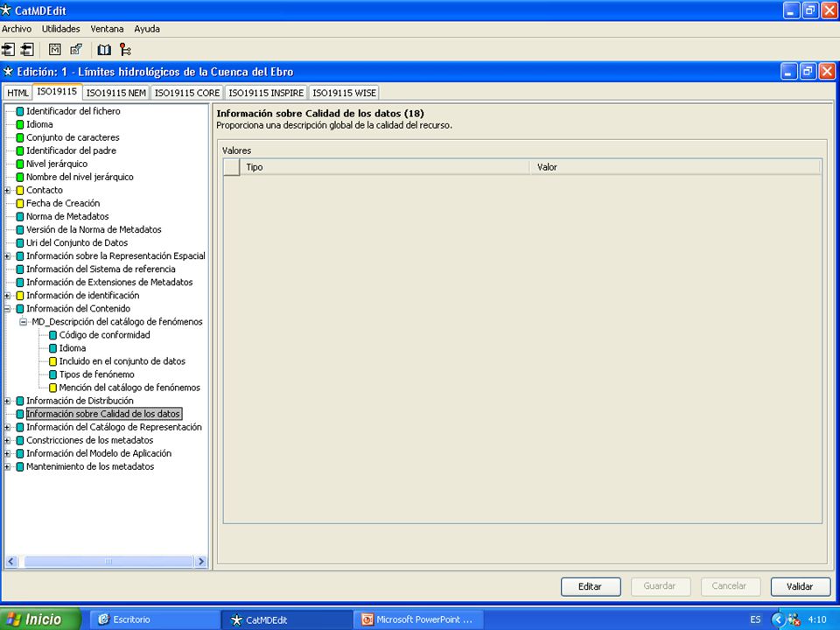Click the Validar button
The width and height of the screenshot is (840, 630).
(x=801, y=586)
